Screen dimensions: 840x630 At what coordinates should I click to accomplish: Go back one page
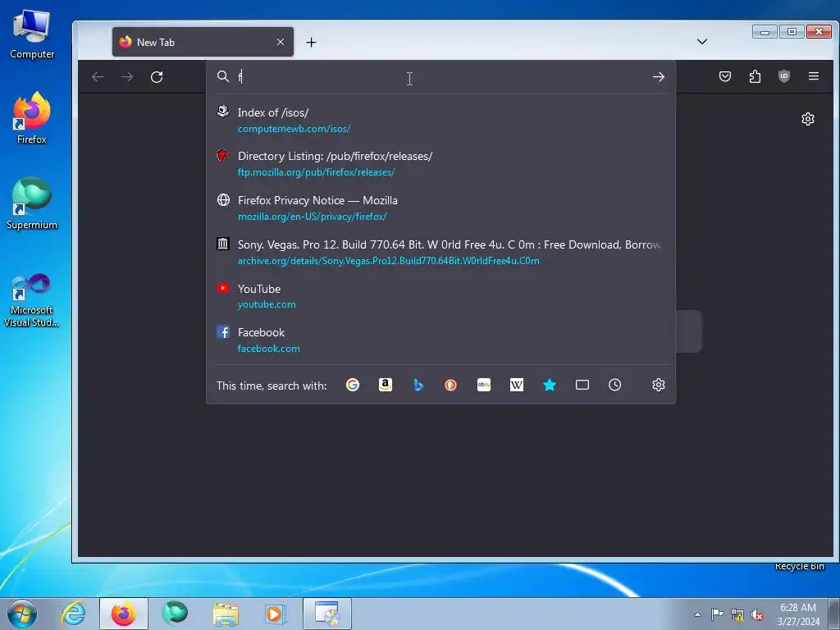coord(98,77)
